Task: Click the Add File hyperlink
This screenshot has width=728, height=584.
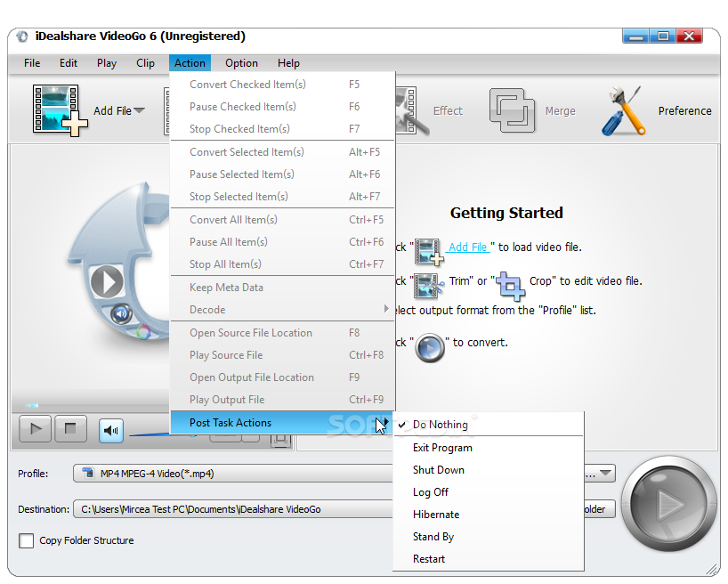Action: coord(467,247)
